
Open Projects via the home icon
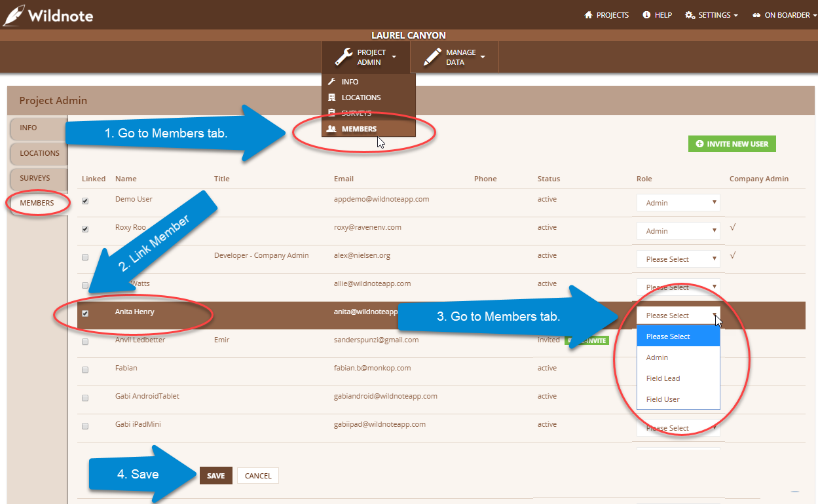606,15
